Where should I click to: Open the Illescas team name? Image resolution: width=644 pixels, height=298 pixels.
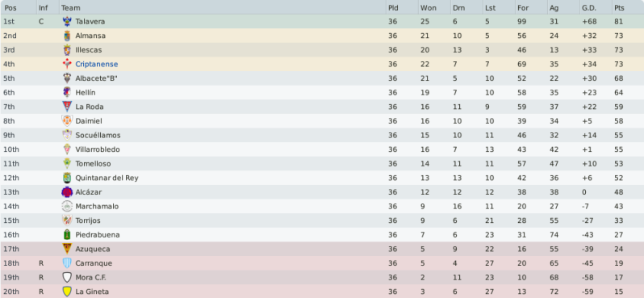pos(88,50)
